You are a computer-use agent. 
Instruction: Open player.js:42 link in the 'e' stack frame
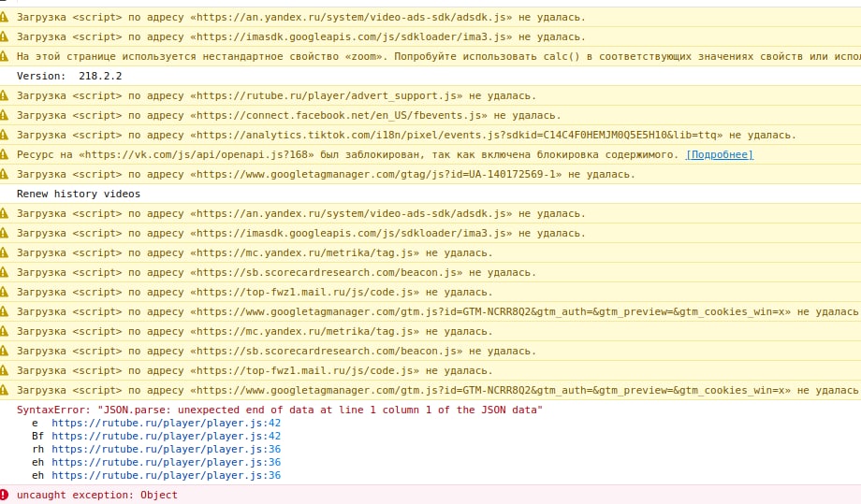click(x=166, y=423)
